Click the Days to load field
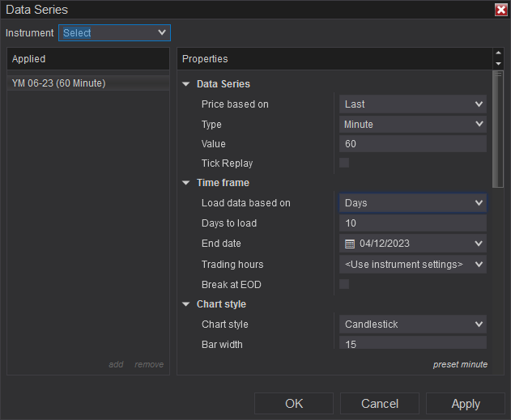This screenshot has width=511, height=420. tap(413, 223)
